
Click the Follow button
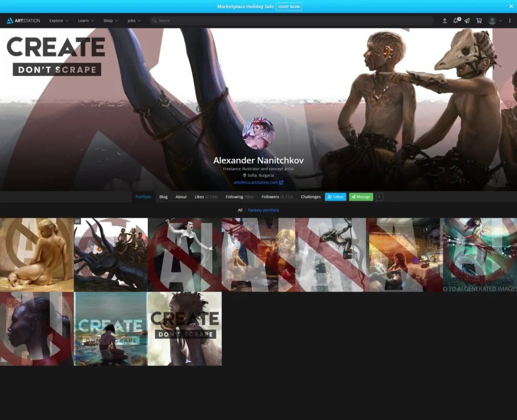click(x=335, y=197)
